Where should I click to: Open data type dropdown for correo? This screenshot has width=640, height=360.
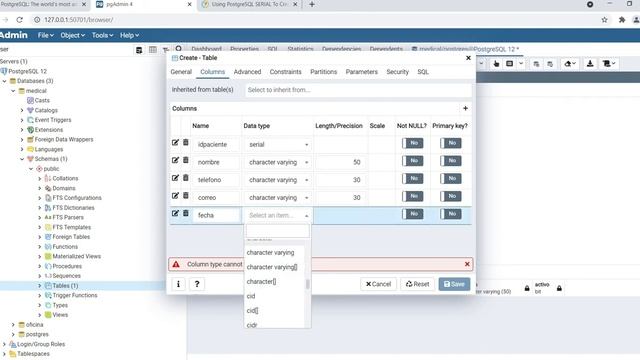[x=278, y=198]
